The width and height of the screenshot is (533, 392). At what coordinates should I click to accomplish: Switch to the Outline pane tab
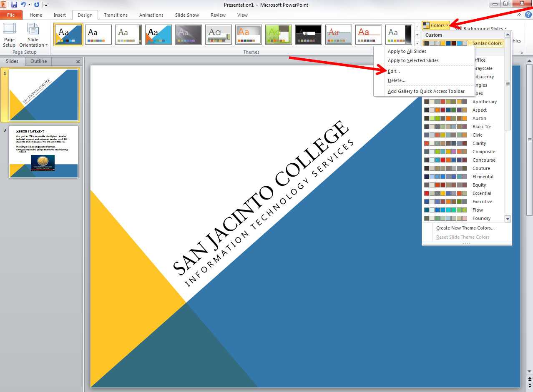pos(38,61)
